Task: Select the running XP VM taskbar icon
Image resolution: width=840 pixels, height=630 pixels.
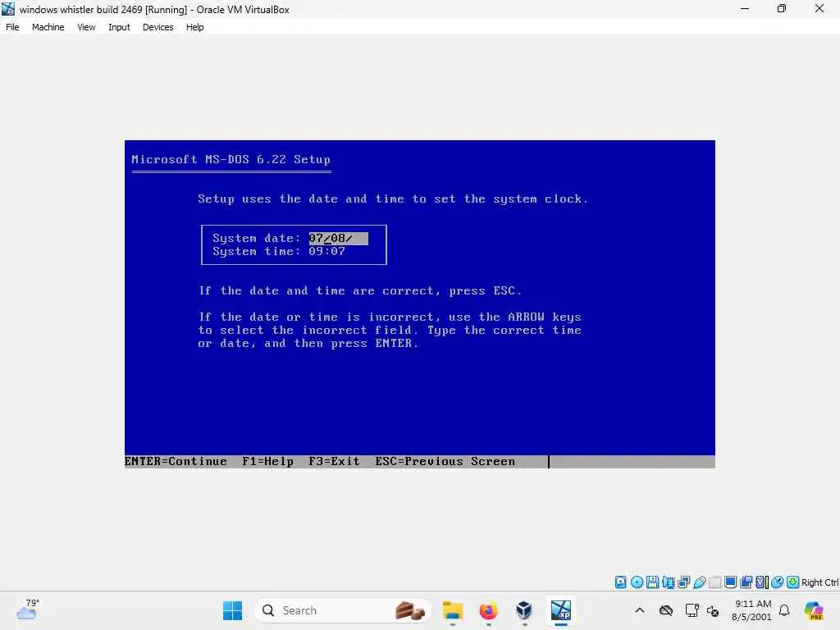Action: pos(561,610)
